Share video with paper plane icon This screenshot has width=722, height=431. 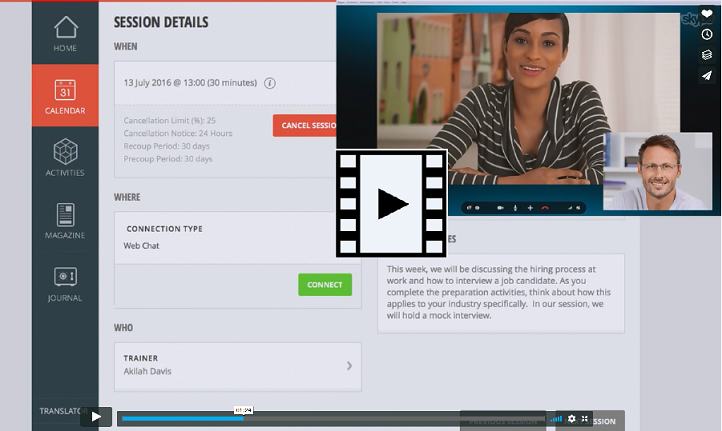click(x=707, y=75)
